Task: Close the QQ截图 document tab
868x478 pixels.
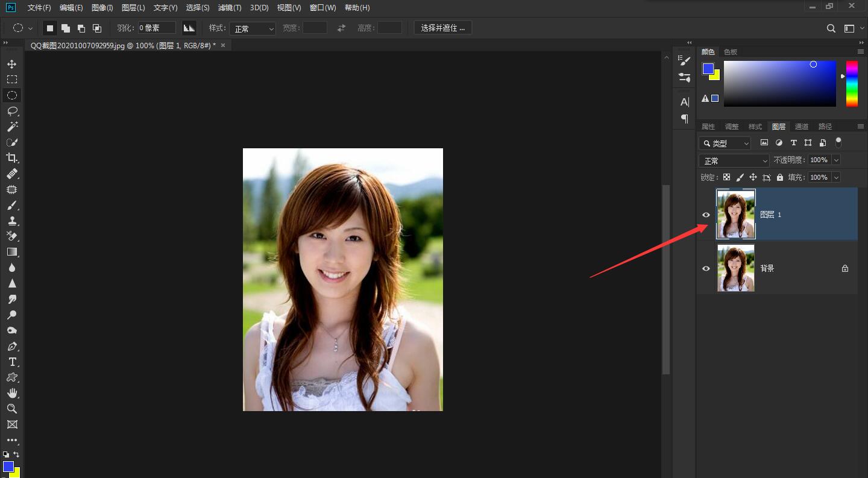Action: (223, 45)
